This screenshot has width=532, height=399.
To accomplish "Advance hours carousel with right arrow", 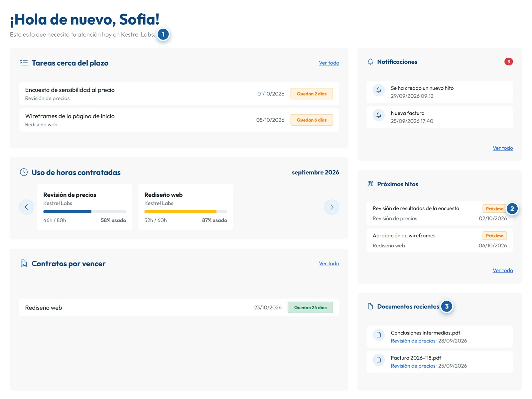I will [332, 207].
